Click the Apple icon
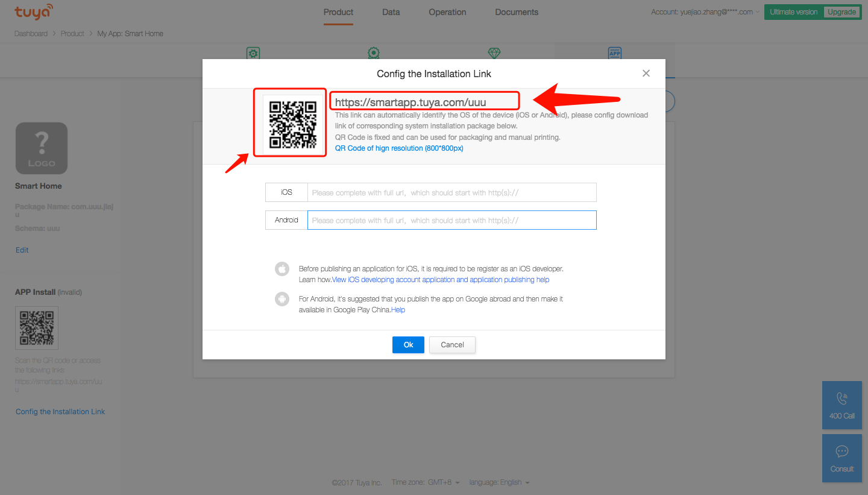 click(281, 269)
